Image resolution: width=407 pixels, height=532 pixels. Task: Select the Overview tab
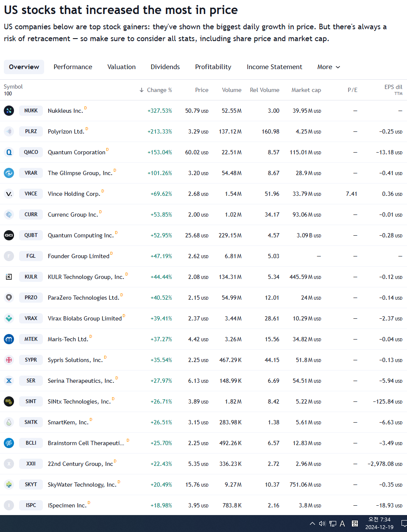tap(24, 67)
